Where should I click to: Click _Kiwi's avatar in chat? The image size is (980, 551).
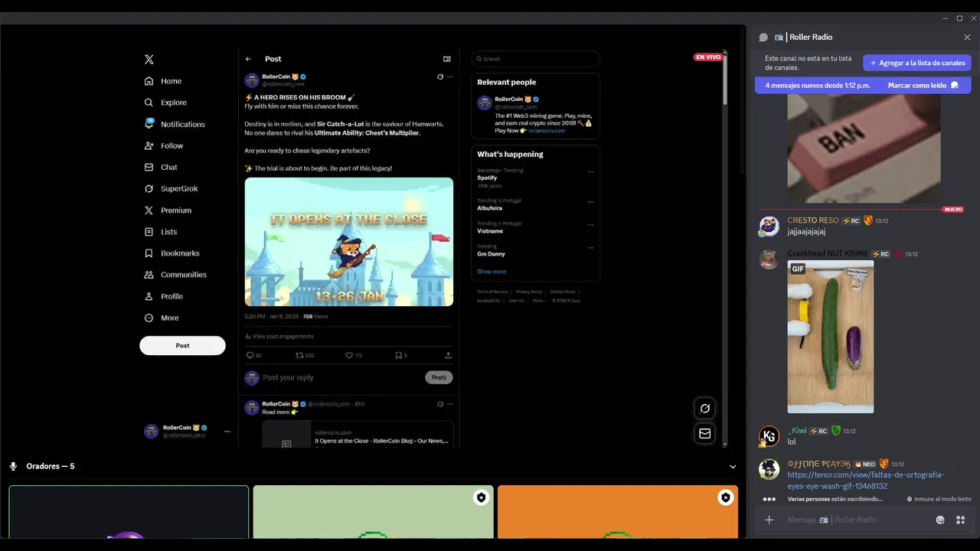point(769,436)
